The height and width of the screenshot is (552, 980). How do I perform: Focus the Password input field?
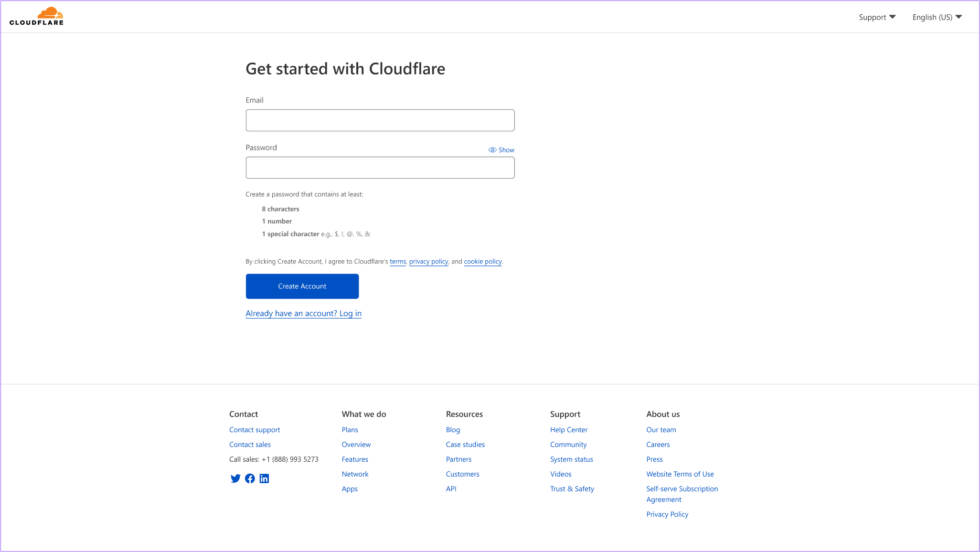tap(380, 168)
